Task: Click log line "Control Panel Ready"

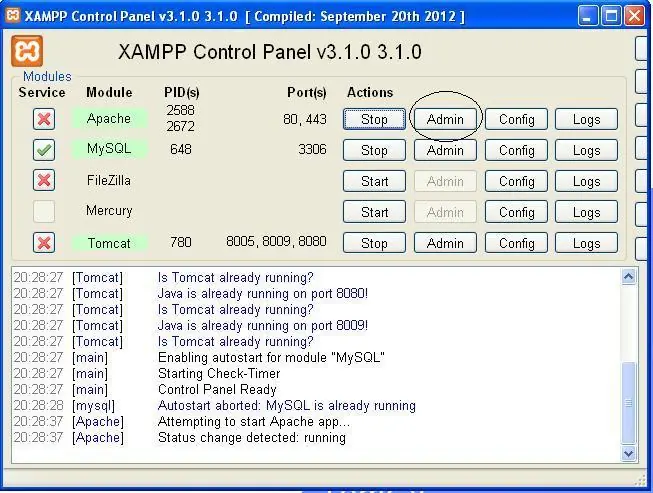Action: 217,389
